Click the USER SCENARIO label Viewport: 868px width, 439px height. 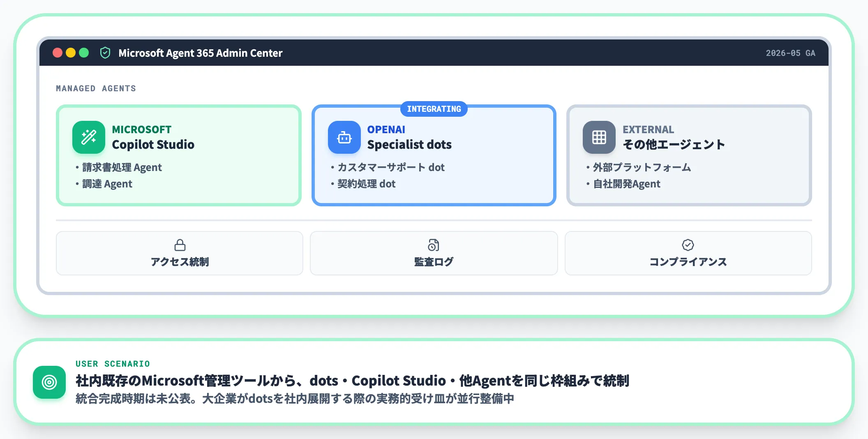pyautogui.click(x=113, y=364)
